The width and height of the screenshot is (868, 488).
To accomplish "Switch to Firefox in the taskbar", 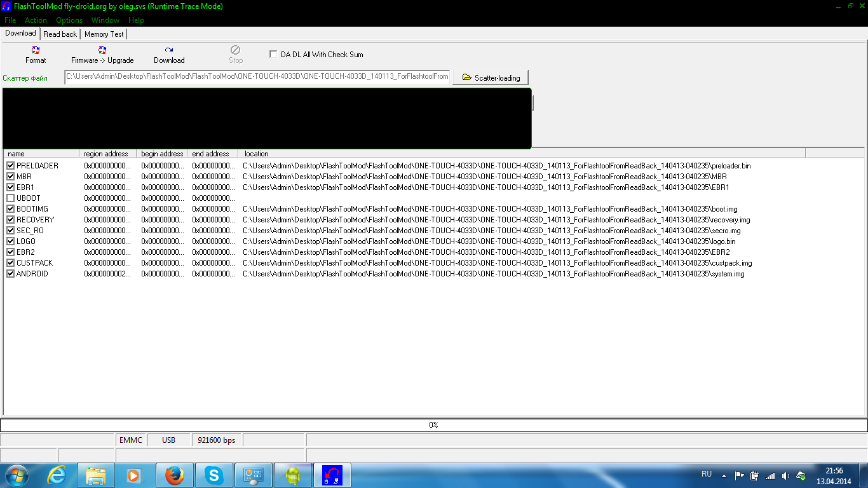I will coord(175,475).
